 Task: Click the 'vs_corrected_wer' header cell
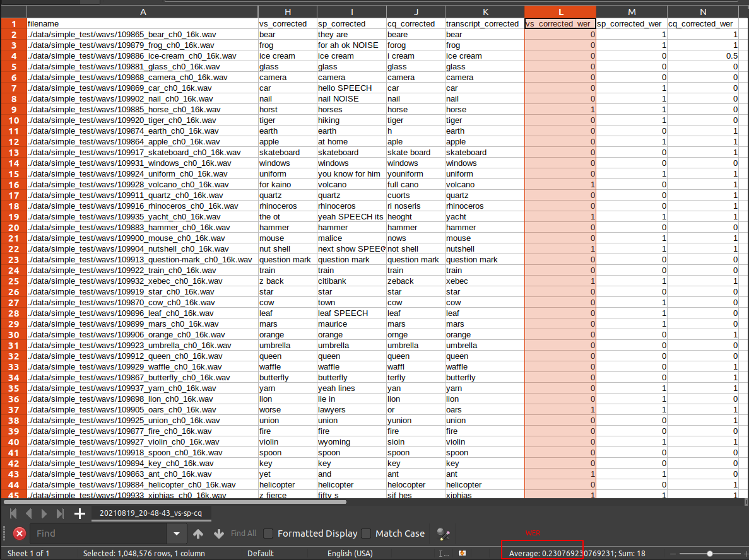click(x=560, y=23)
